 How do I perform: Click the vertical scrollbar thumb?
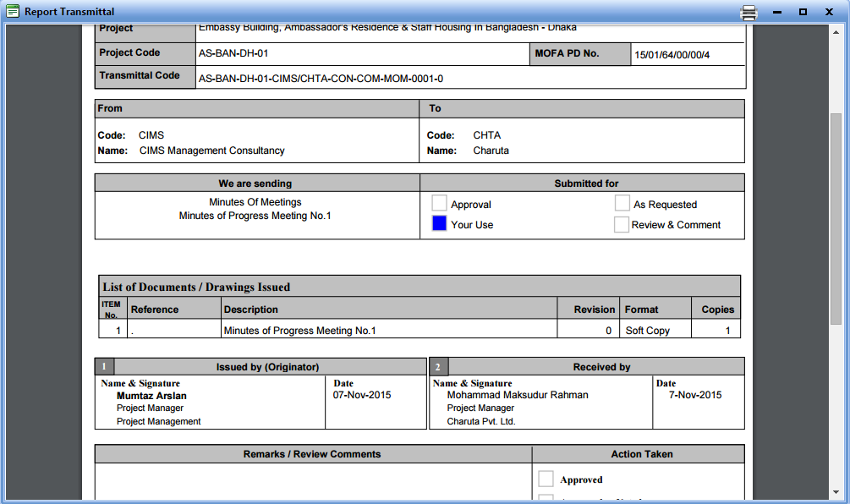click(x=836, y=216)
